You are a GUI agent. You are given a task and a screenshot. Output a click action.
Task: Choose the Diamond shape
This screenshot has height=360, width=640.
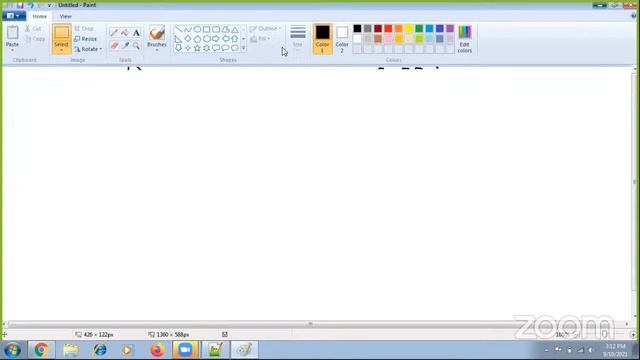[188, 39]
